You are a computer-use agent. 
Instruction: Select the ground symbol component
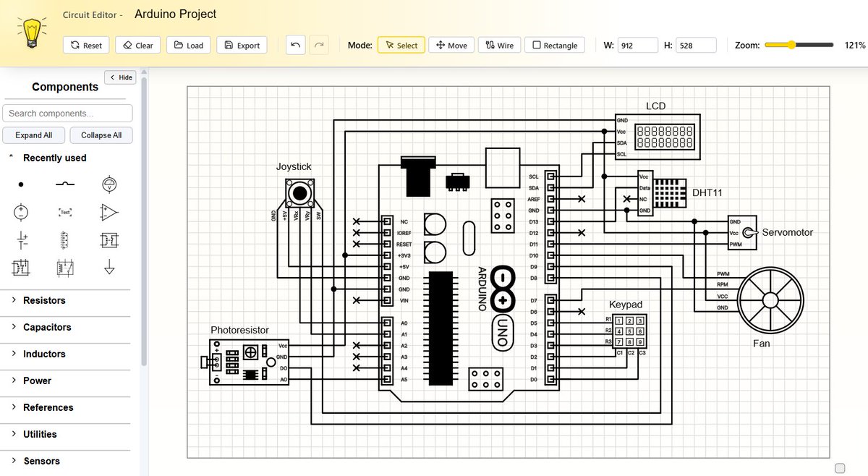[109, 268]
